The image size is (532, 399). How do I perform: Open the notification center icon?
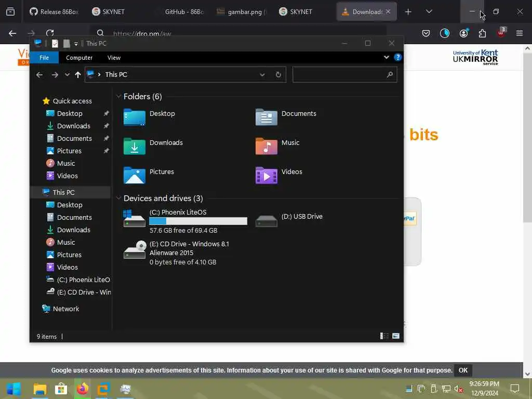click(515, 389)
